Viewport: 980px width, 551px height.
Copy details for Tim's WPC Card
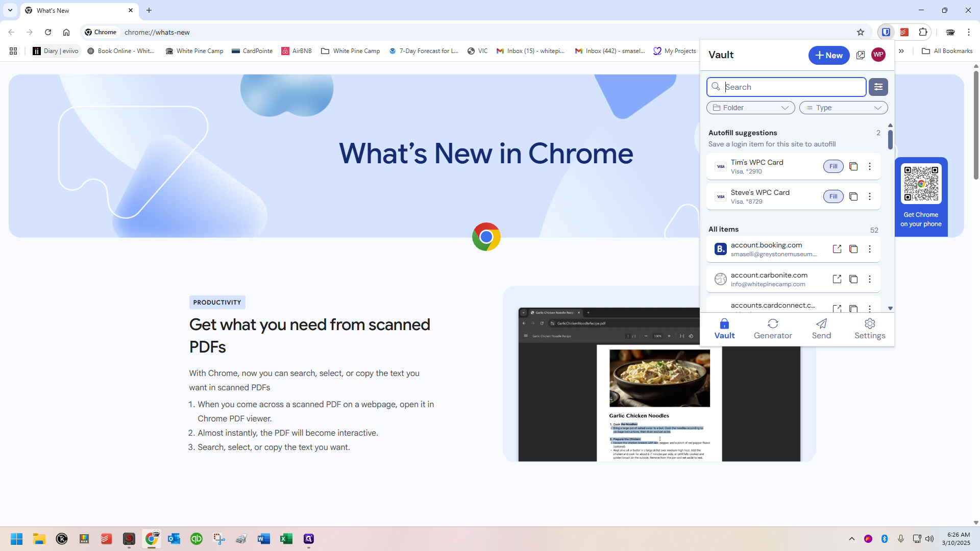pos(853,166)
